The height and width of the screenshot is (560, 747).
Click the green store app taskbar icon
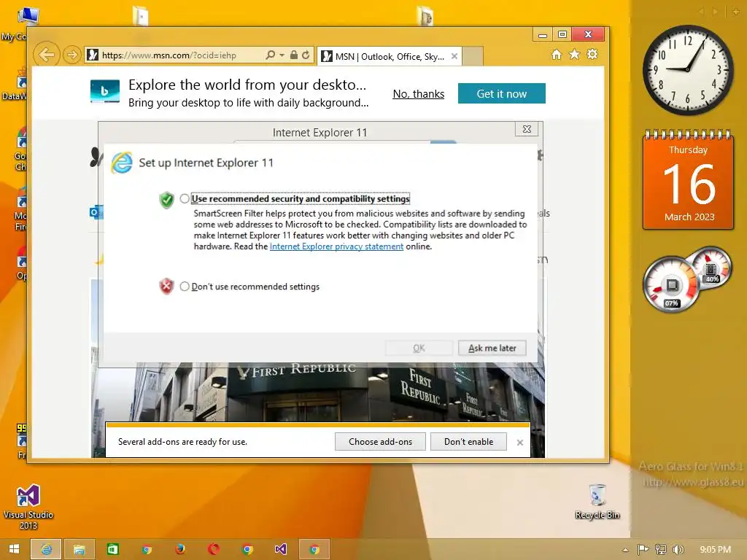pos(113,549)
